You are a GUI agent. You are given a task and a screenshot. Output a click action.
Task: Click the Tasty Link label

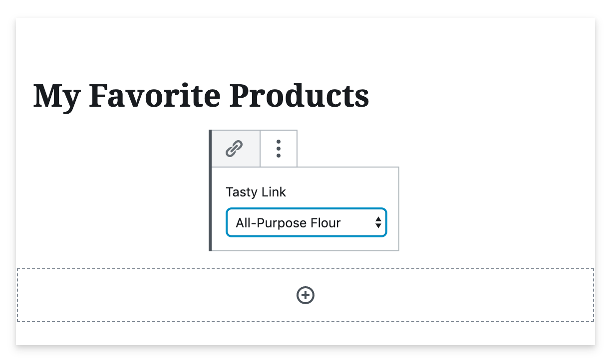(256, 192)
